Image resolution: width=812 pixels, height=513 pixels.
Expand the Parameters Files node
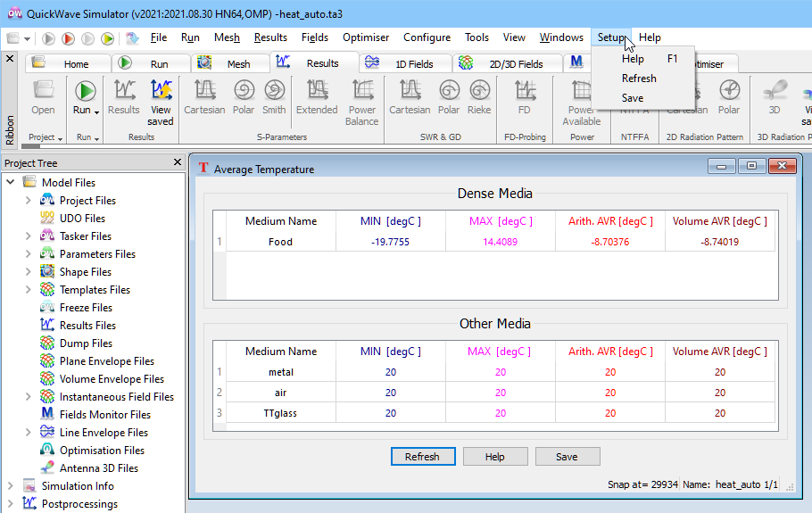(29, 253)
